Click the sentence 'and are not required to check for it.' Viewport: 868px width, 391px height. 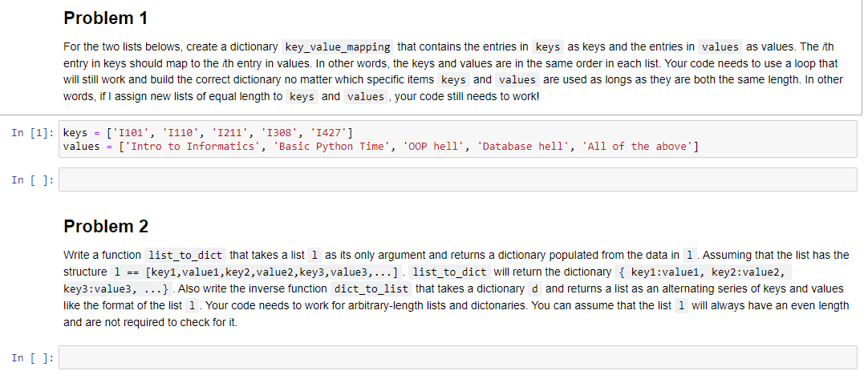point(151,322)
